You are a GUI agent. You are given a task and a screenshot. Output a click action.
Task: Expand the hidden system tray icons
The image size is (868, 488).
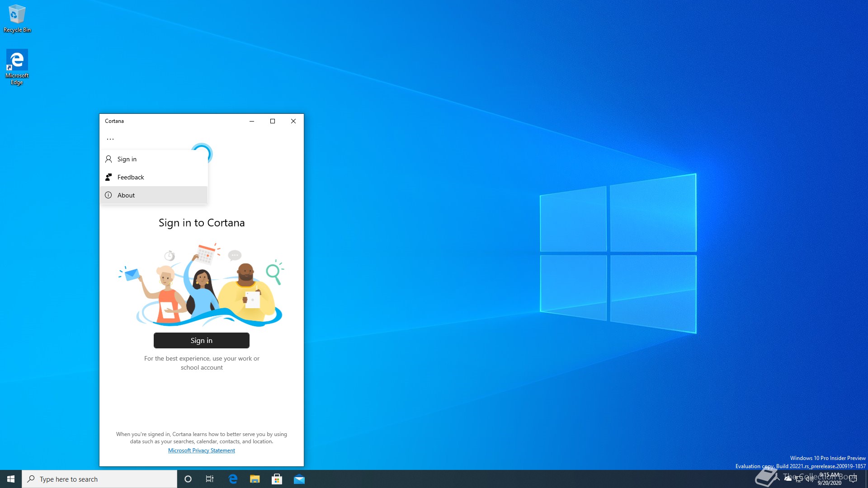click(777, 479)
